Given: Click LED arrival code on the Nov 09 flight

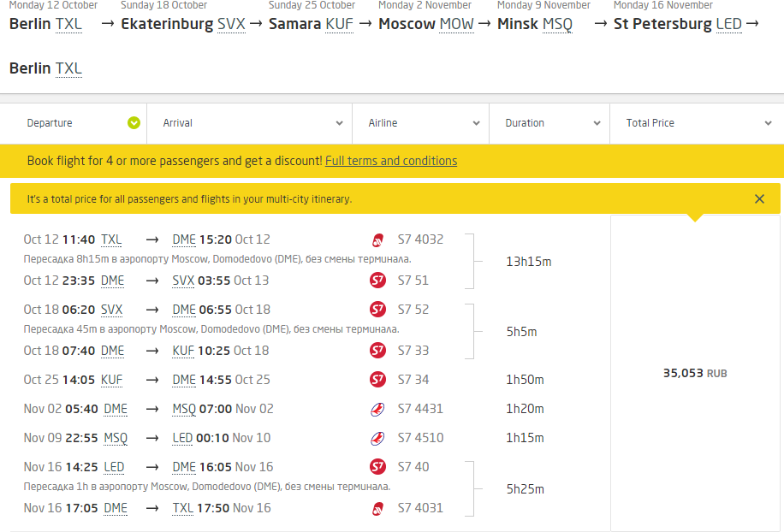Looking at the screenshot, I should pos(182,438).
